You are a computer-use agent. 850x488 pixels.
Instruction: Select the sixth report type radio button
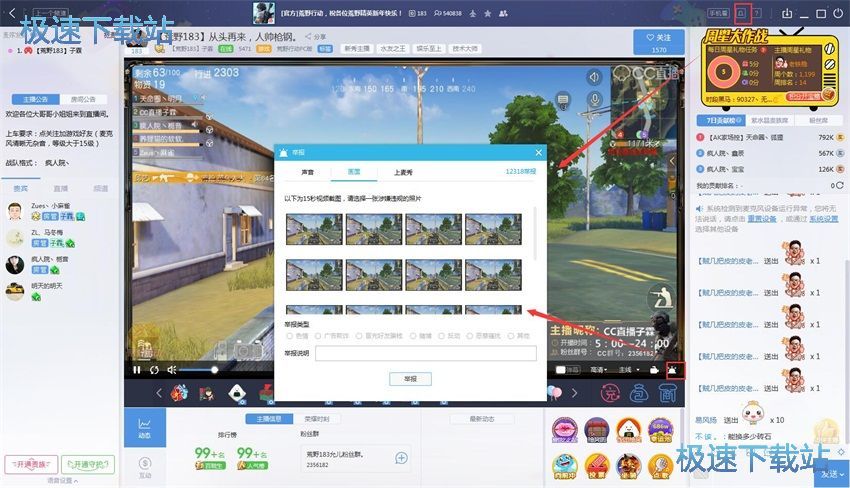(469, 336)
